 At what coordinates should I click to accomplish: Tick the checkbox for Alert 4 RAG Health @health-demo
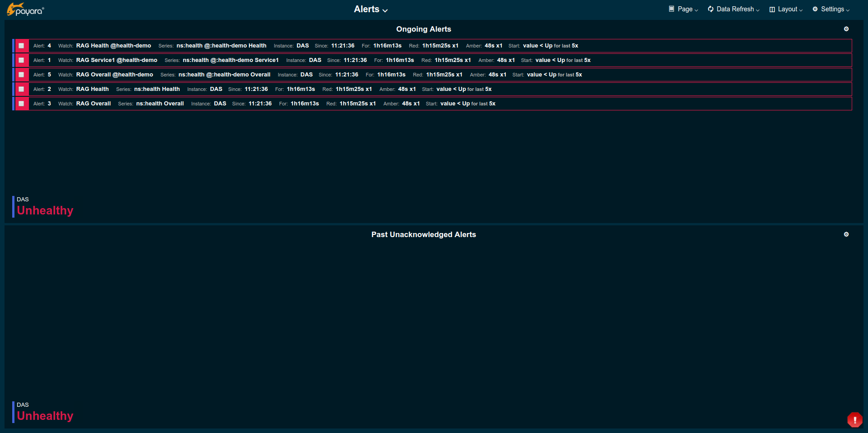[21, 46]
